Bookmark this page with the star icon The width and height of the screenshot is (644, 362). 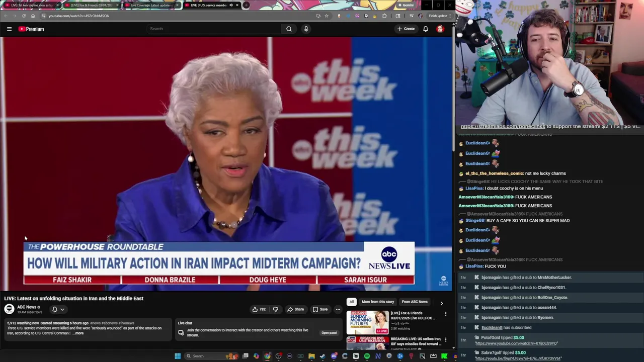coord(326,16)
